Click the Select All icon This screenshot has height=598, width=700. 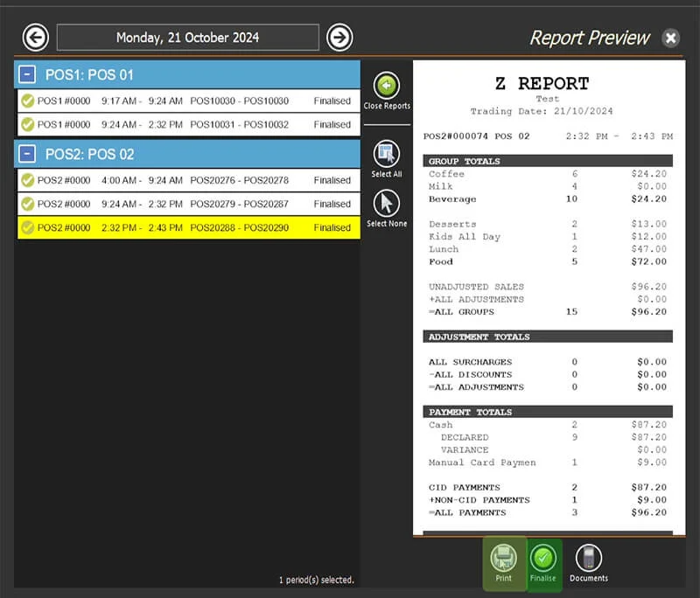[387, 154]
